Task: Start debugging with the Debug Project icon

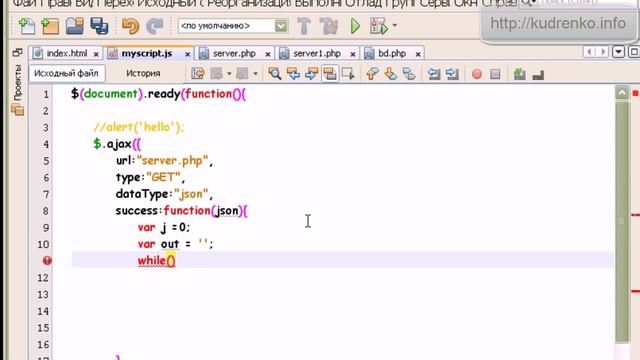Action: coord(378,26)
